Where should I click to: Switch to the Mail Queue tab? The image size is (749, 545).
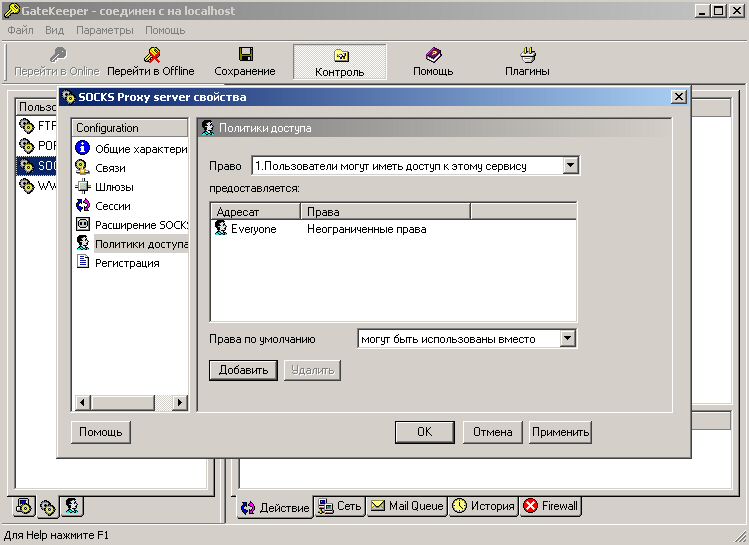point(407,506)
